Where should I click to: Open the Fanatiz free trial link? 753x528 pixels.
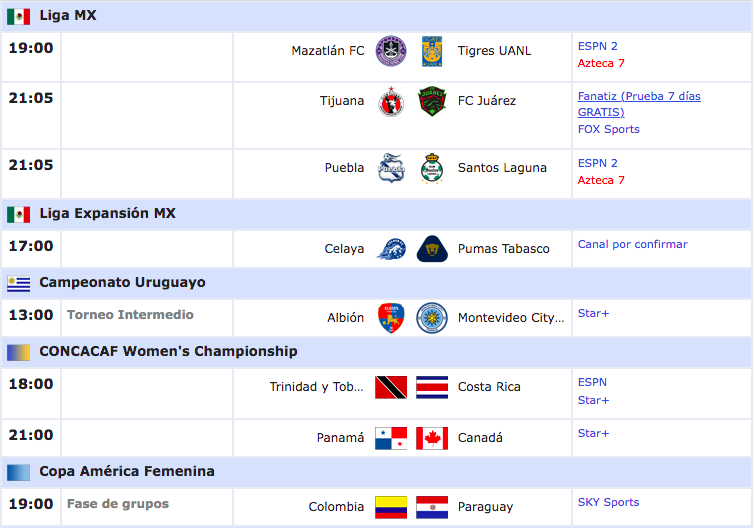(x=639, y=104)
